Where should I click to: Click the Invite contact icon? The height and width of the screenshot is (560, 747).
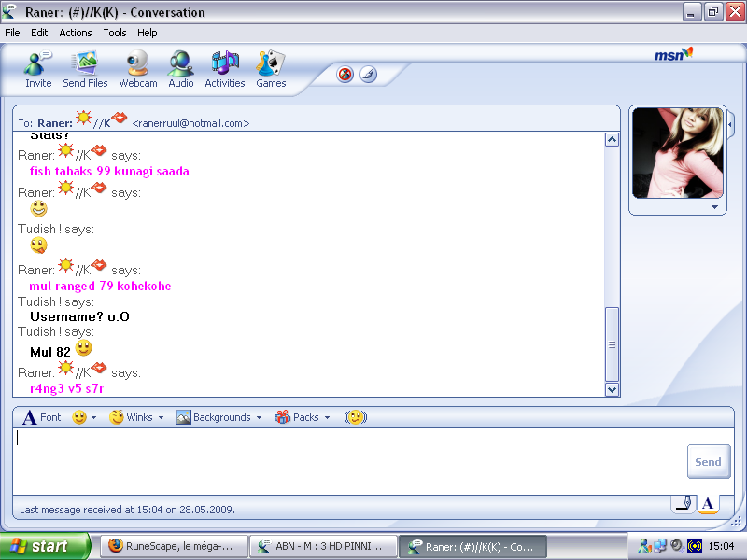click(38, 69)
